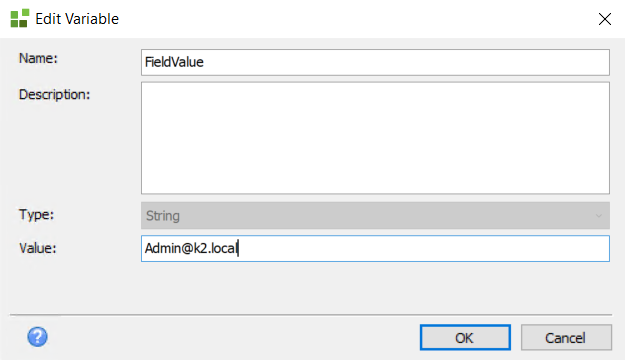Open the Type dropdown showing String
625x360 pixels.
click(375, 216)
